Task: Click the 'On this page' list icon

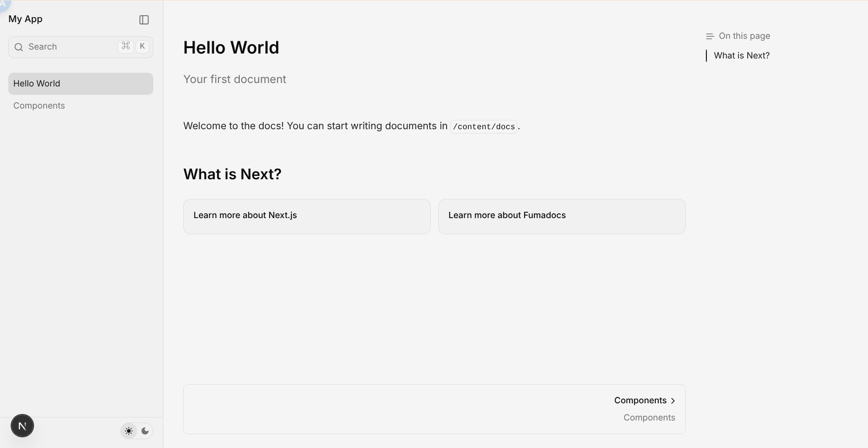Action: tap(709, 36)
